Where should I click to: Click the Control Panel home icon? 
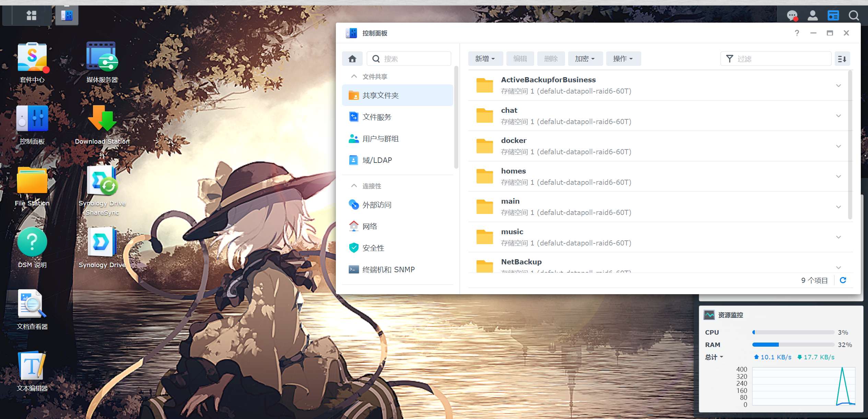tap(352, 59)
